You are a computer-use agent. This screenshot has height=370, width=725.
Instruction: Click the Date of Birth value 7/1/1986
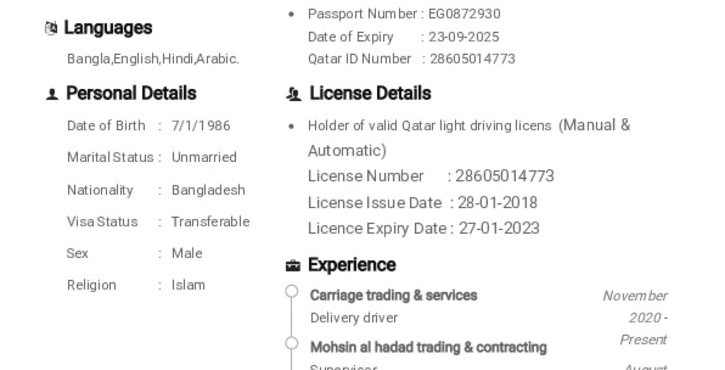click(x=201, y=126)
